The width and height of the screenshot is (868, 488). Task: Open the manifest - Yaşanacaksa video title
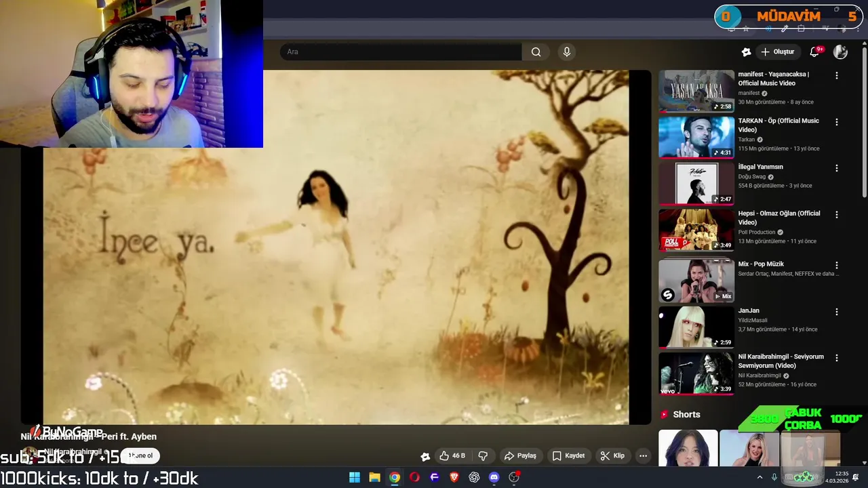coord(774,79)
